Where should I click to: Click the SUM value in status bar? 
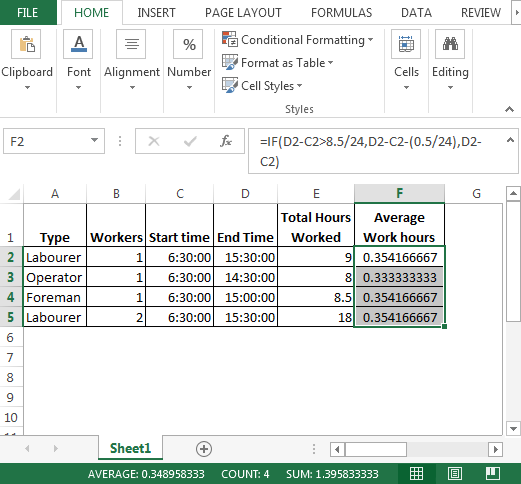point(332,474)
